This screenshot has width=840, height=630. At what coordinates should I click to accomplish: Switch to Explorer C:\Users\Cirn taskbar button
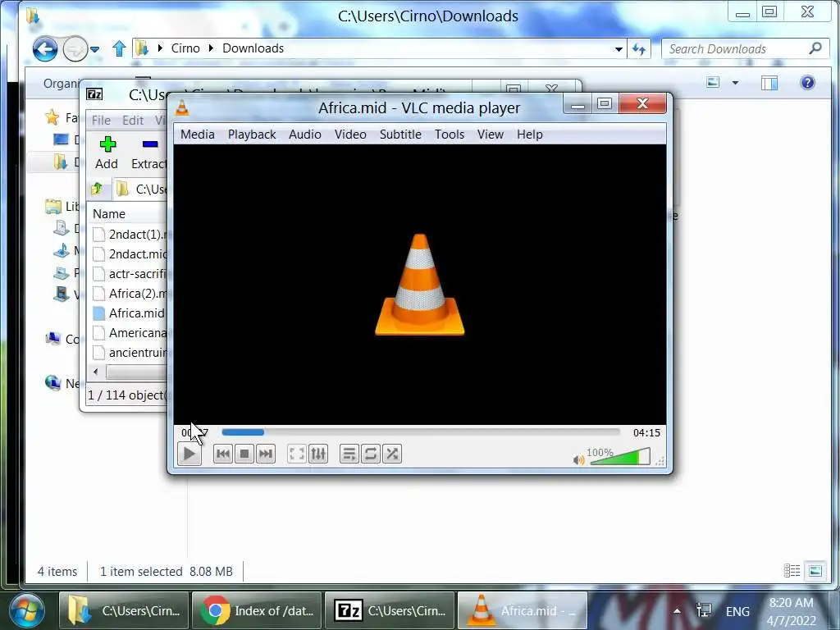(124, 610)
